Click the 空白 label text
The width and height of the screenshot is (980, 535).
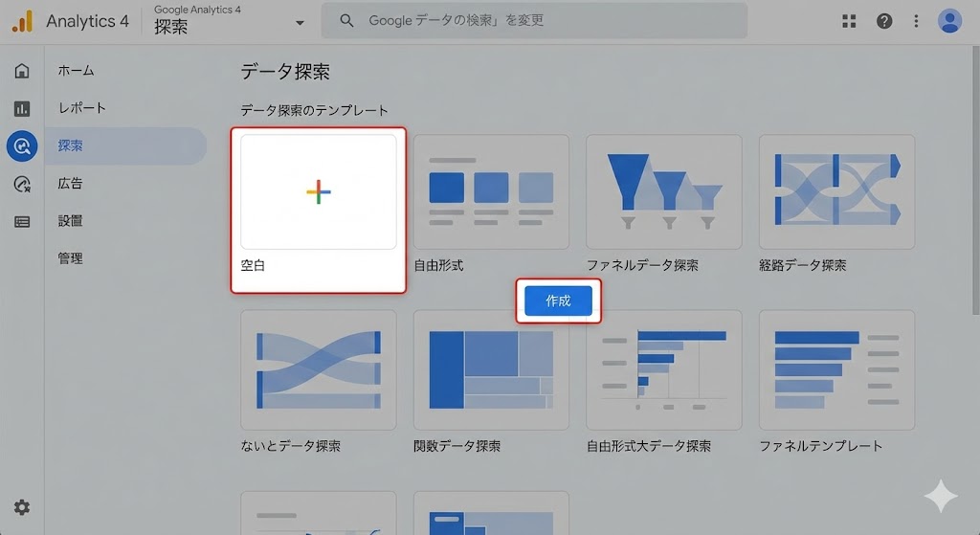click(253, 266)
